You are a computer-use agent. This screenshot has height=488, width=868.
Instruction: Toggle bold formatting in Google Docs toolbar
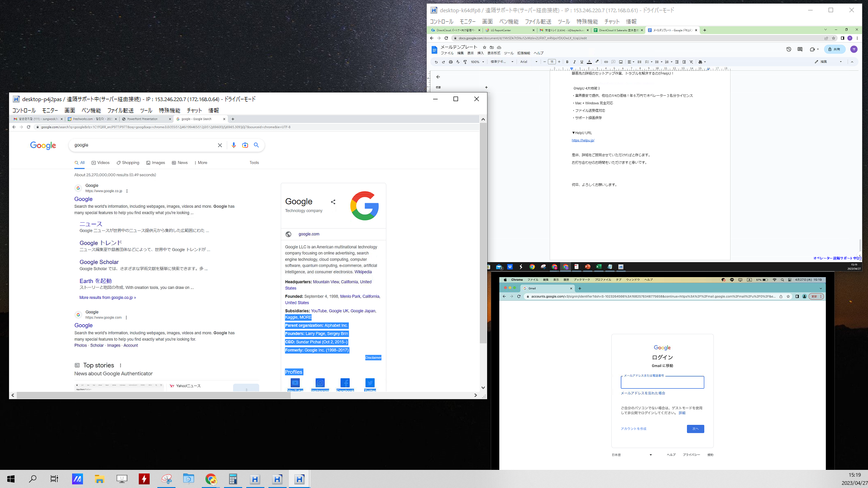coord(567,62)
